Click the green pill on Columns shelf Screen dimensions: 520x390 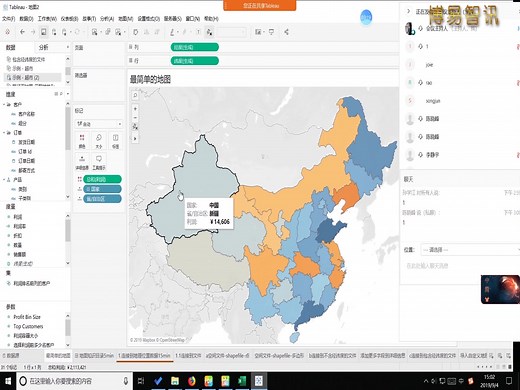pyautogui.click(x=195, y=47)
